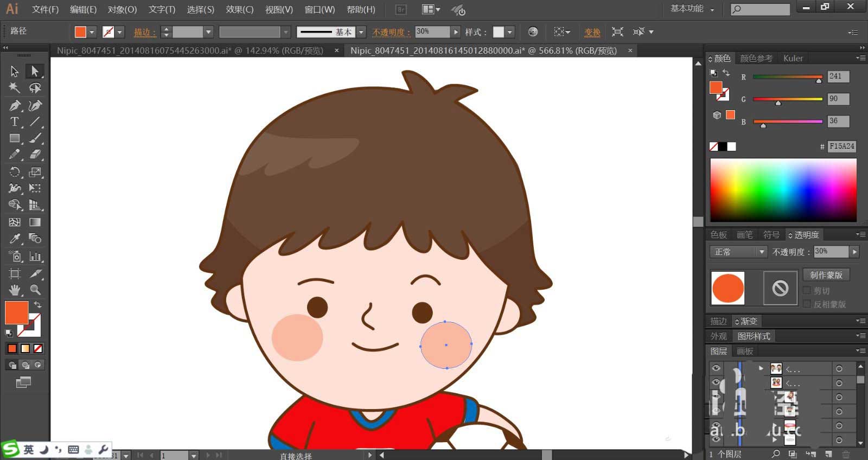Open the stroke weight dropdown
The image size is (868, 460).
[x=208, y=32]
